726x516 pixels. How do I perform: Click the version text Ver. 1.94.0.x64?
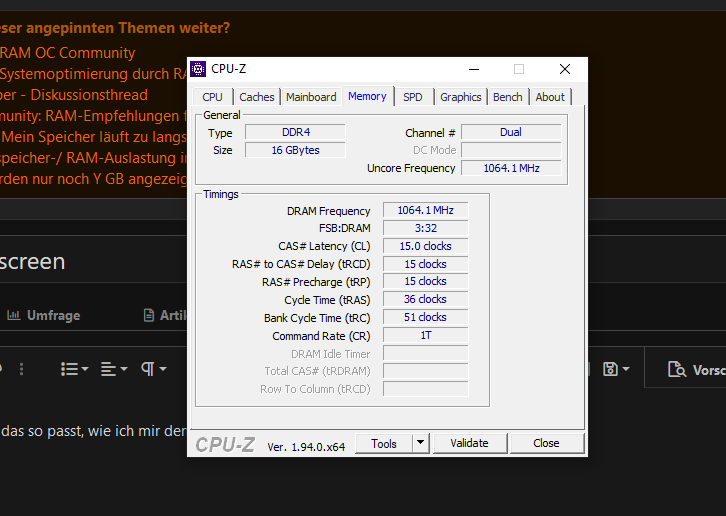coord(306,447)
